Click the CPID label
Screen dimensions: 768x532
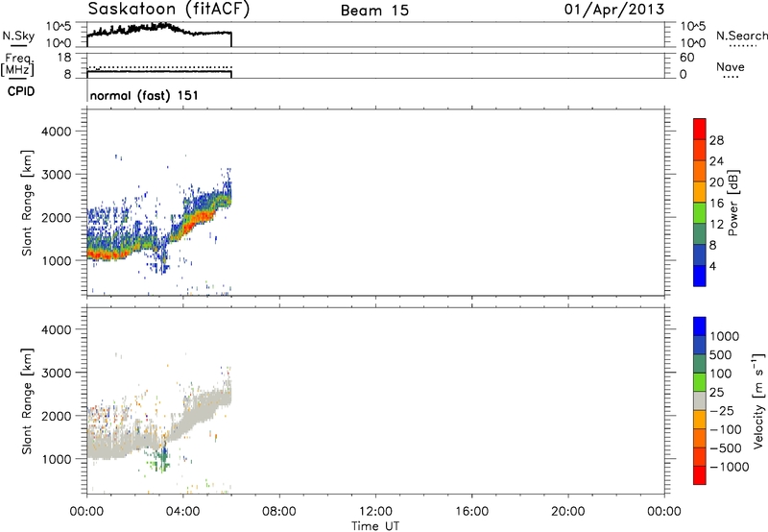[x=21, y=91]
